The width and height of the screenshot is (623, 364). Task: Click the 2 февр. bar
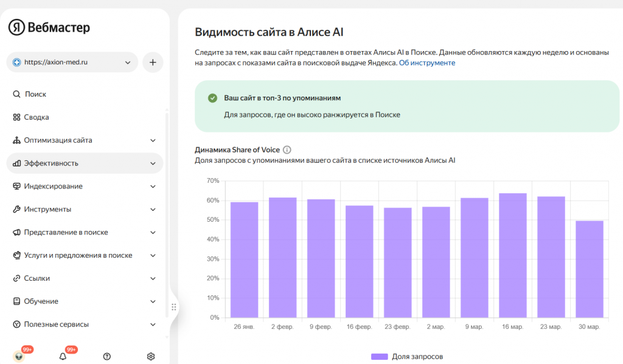pos(282,257)
